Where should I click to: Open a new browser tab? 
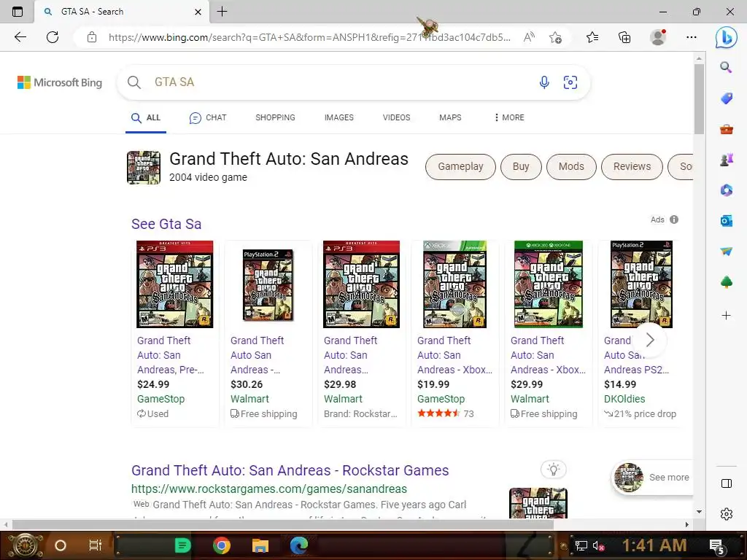click(x=222, y=12)
